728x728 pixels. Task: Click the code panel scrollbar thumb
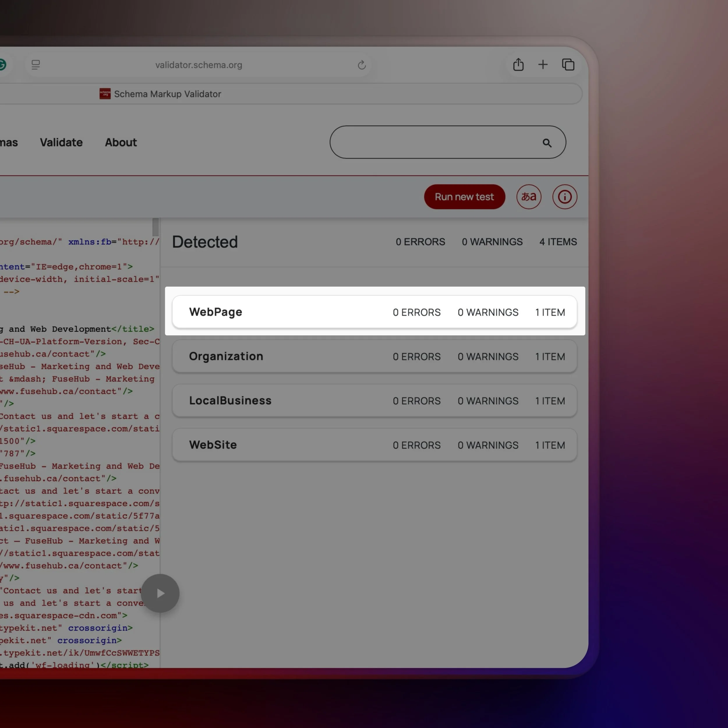155,227
